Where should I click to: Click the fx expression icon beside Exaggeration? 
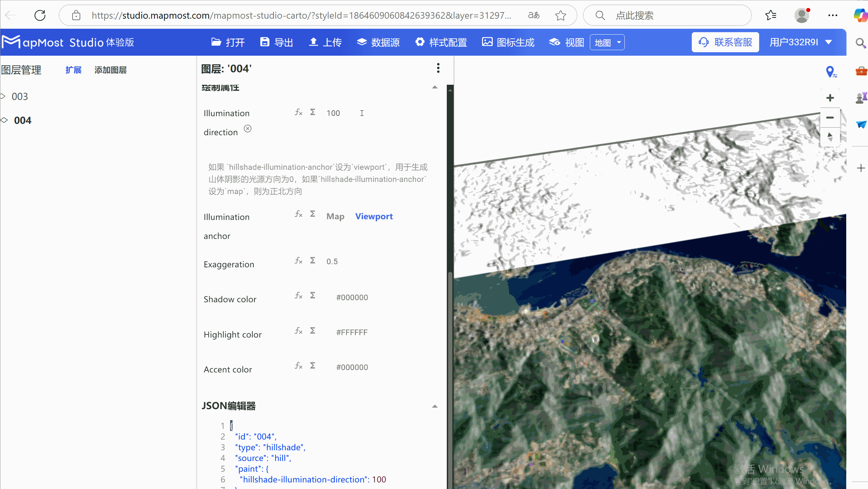click(298, 261)
